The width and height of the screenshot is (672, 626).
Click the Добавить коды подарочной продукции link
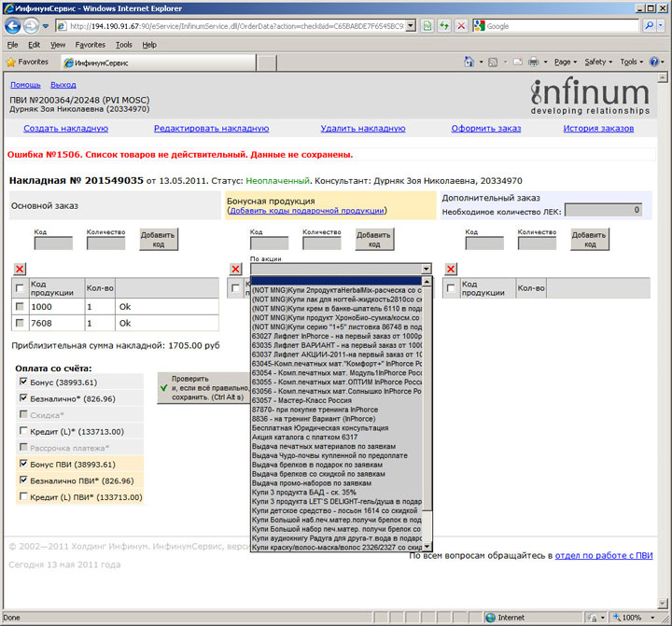click(x=307, y=211)
